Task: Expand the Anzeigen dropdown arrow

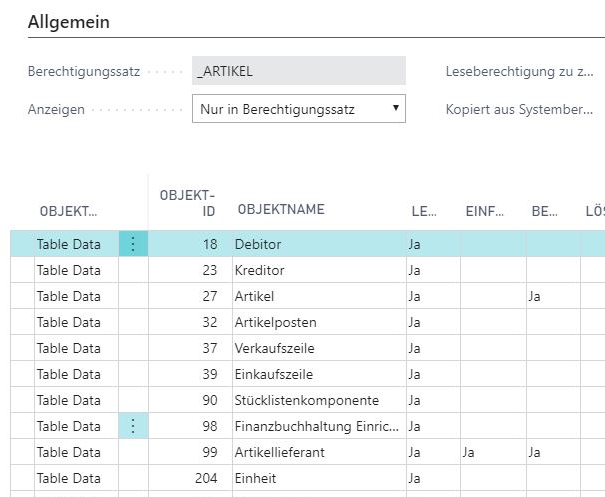Action: (x=395, y=108)
